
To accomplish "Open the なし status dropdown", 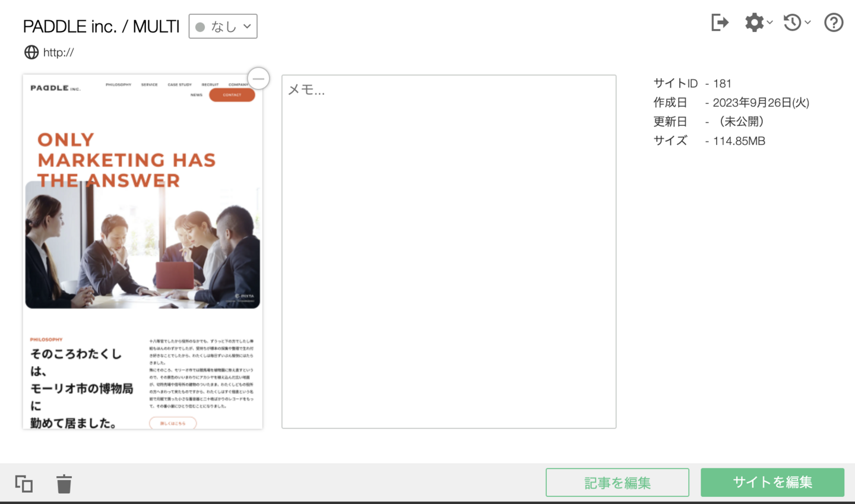I will coord(223,27).
